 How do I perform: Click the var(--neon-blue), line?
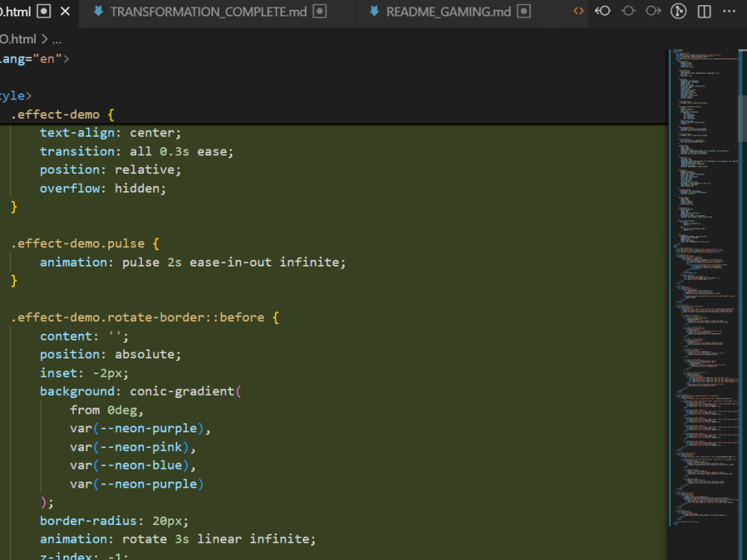[x=133, y=465]
